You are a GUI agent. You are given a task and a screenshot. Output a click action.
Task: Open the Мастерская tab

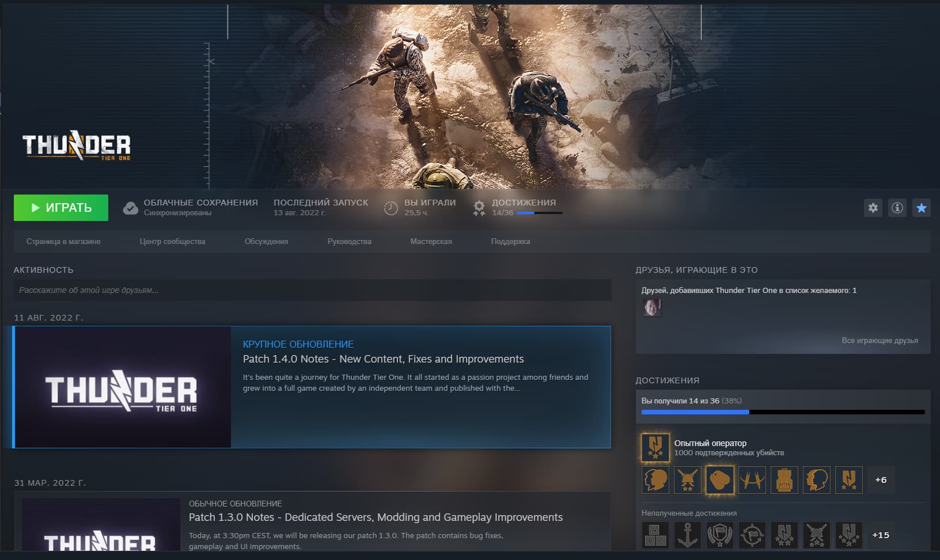click(x=431, y=242)
